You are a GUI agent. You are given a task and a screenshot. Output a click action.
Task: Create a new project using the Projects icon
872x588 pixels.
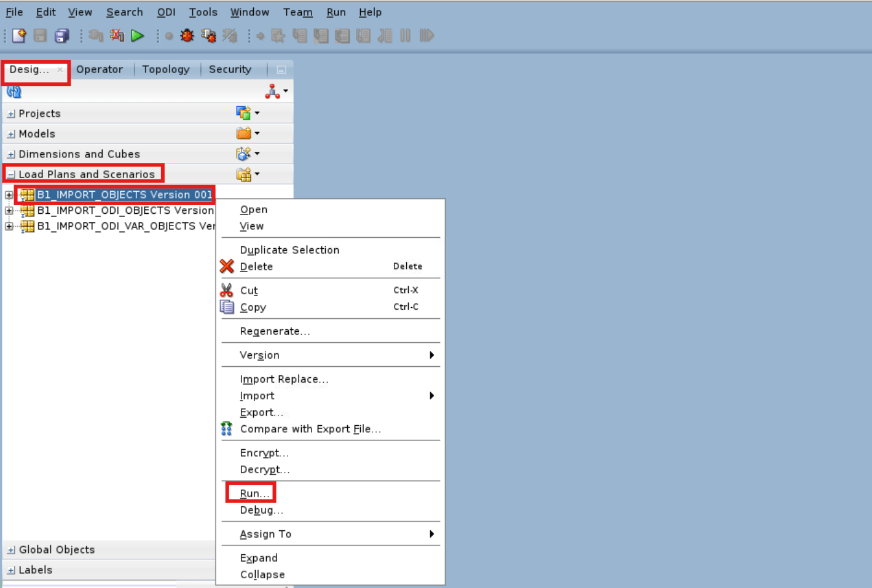pyautogui.click(x=243, y=112)
